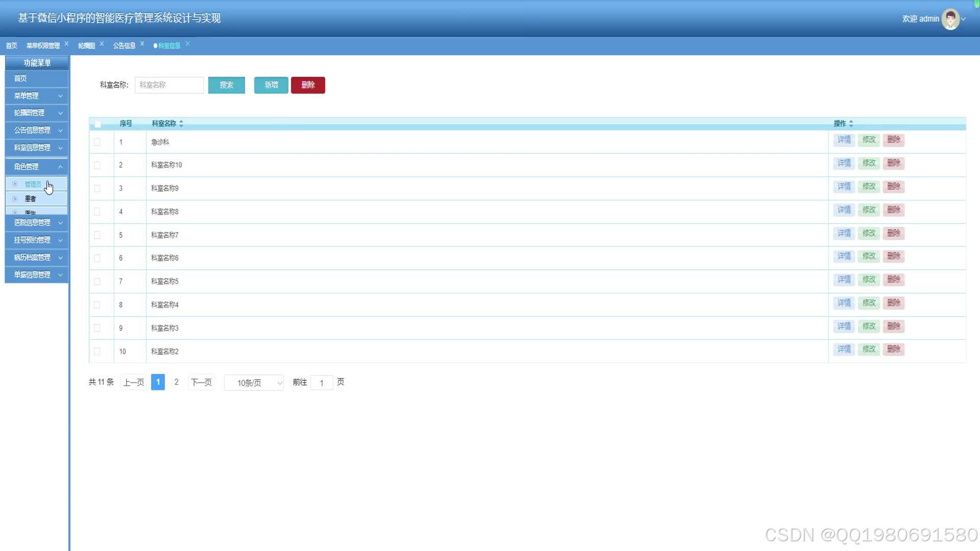This screenshot has height=551, width=980.
Task: Tick the select-all checkbox in table header
Action: [x=97, y=124]
